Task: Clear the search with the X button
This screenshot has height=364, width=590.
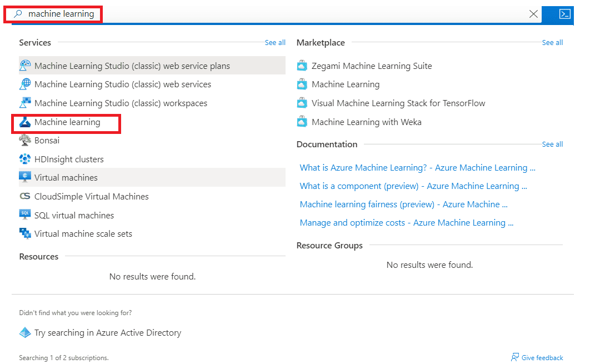Action: pyautogui.click(x=533, y=14)
